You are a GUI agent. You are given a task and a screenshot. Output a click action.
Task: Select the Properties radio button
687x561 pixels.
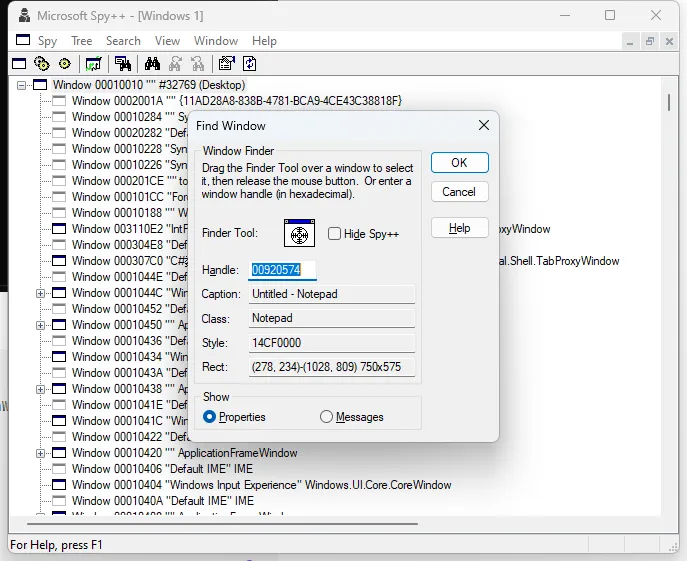click(x=209, y=417)
